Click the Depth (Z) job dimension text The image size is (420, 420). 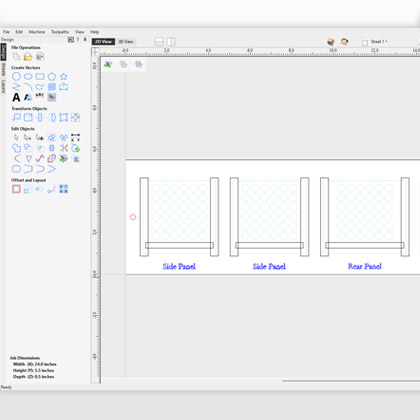[x=34, y=377]
